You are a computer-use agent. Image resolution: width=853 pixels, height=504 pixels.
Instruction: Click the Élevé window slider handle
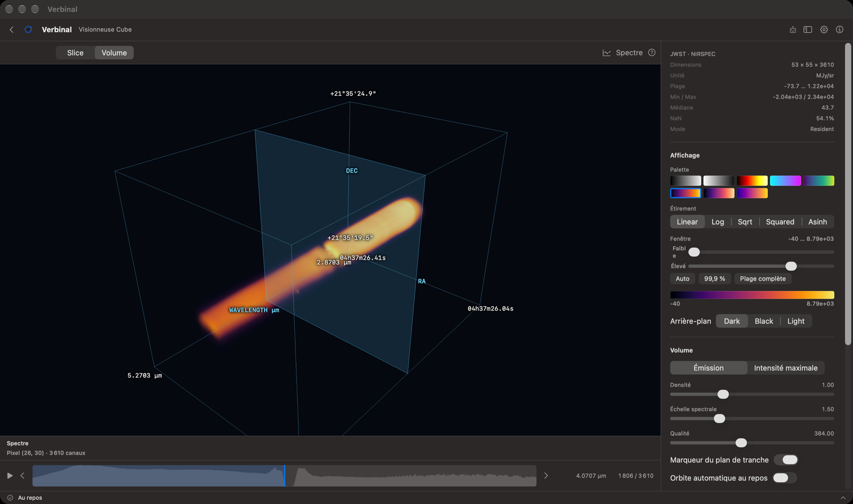point(791,266)
